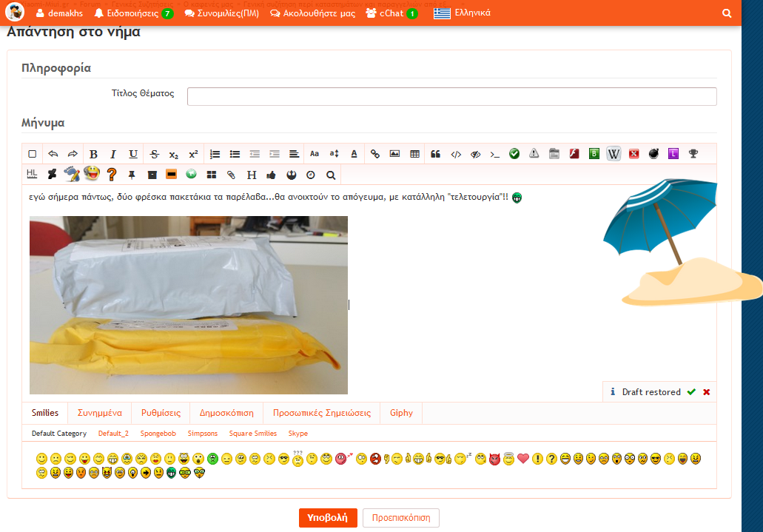Click the Ακολουθήστε μας link
The image size is (763, 532).
point(313,13)
